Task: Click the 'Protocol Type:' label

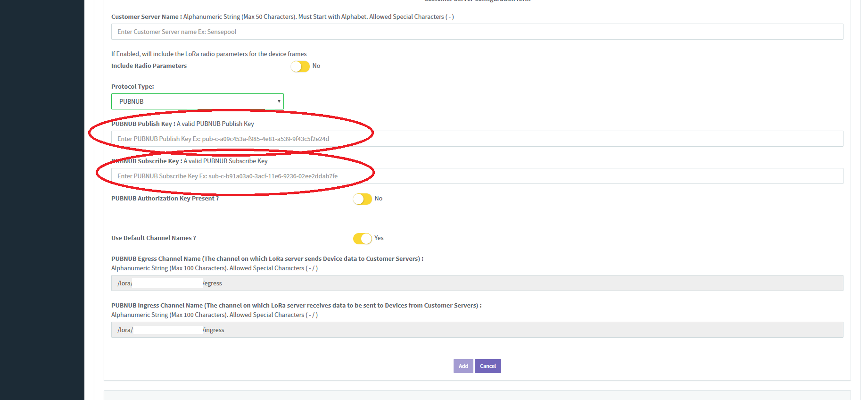Action: coord(132,86)
